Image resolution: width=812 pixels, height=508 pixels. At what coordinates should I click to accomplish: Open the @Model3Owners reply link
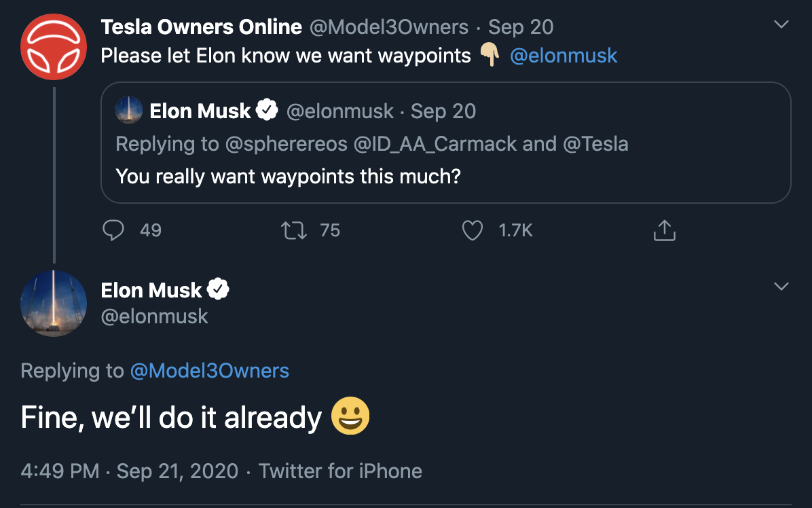pos(209,370)
